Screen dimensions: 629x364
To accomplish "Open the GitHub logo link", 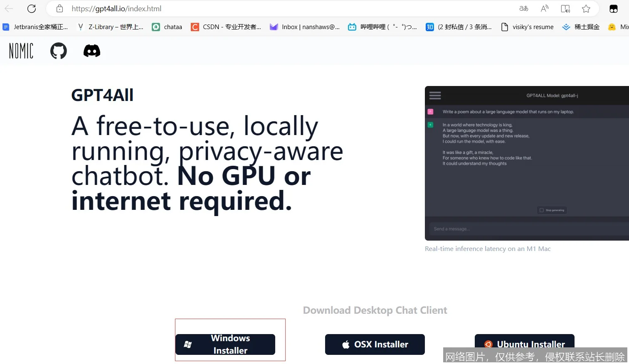I will (59, 51).
